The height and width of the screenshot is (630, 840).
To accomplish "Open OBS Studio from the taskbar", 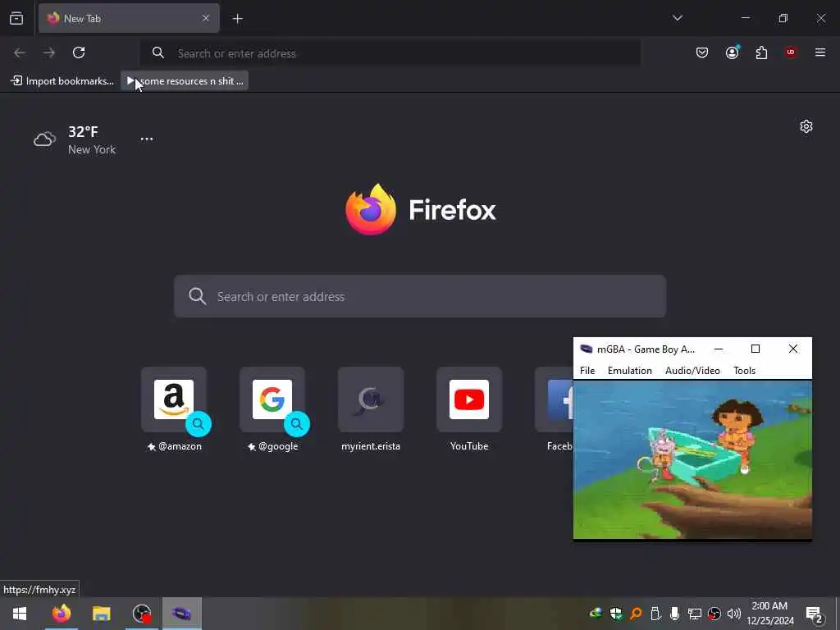I will pos(142,614).
